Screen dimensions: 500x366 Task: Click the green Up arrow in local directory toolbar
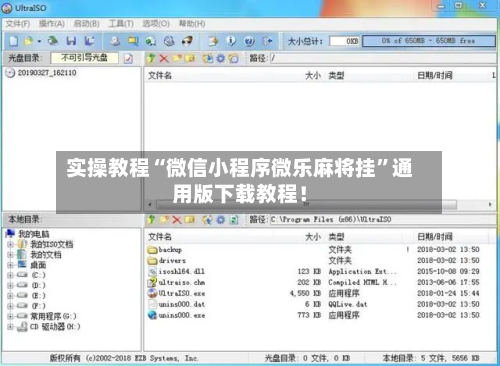[x=151, y=219]
